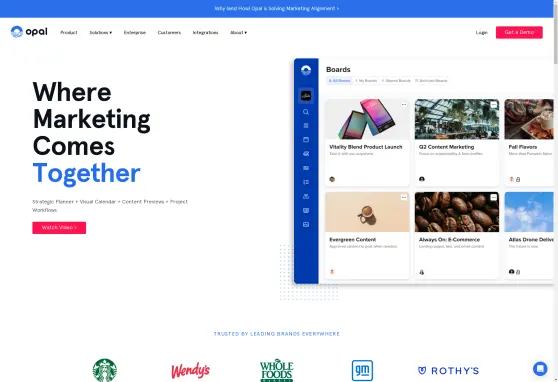Open the three-dot menu on Evergreen Content card
Screen dimensions: 558x382
click(x=404, y=197)
